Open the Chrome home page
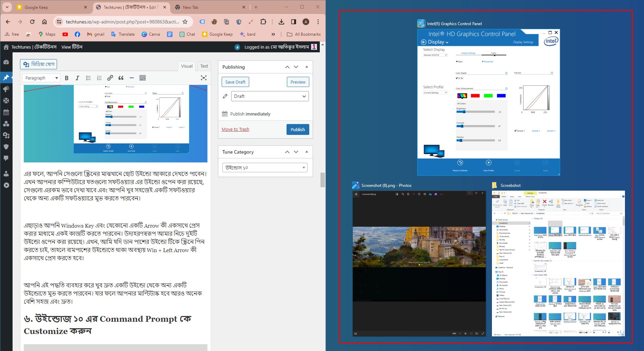Viewport: 644px width, 351px height. pyautogui.click(x=44, y=22)
